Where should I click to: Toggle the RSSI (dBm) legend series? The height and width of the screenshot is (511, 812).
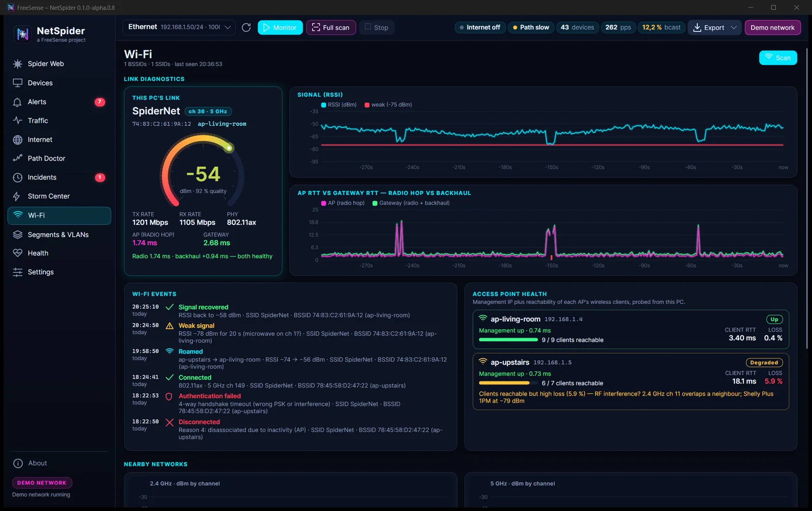click(339, 105)
